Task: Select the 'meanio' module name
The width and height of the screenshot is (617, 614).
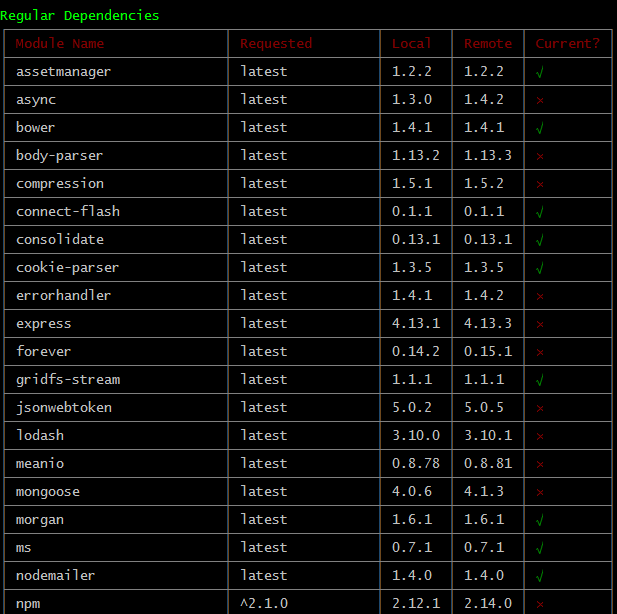Action: [x=40, y=464]
